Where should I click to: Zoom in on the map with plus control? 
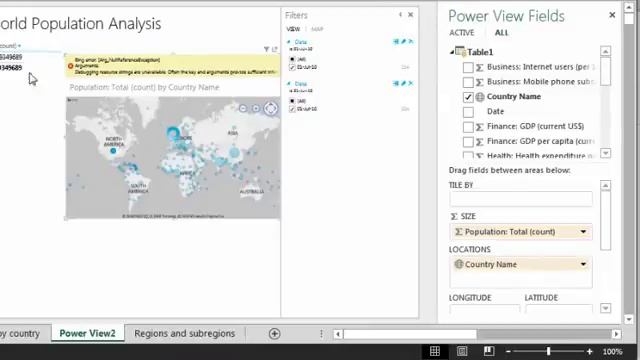(256, 108)
